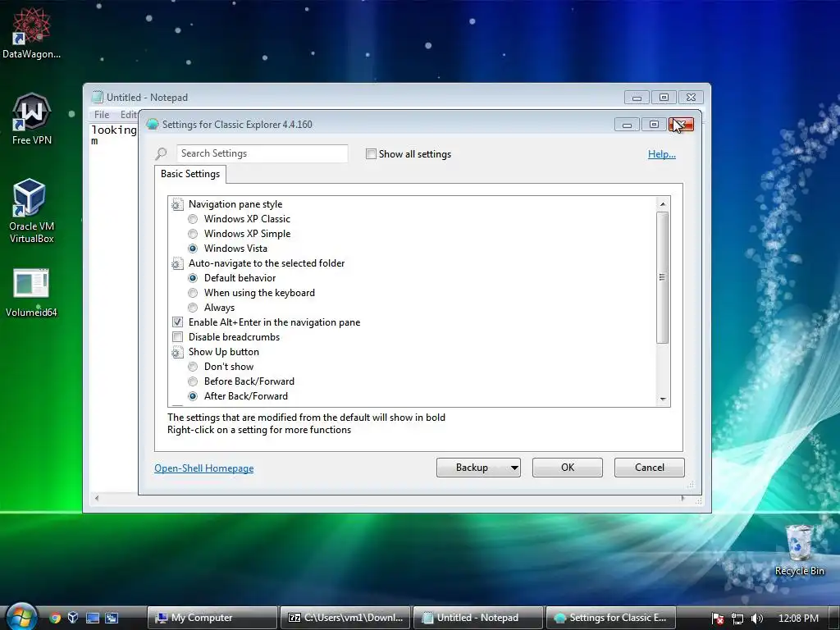
Task: Click Switch between windows quick launch icon
Action: (x=112, y=618)
